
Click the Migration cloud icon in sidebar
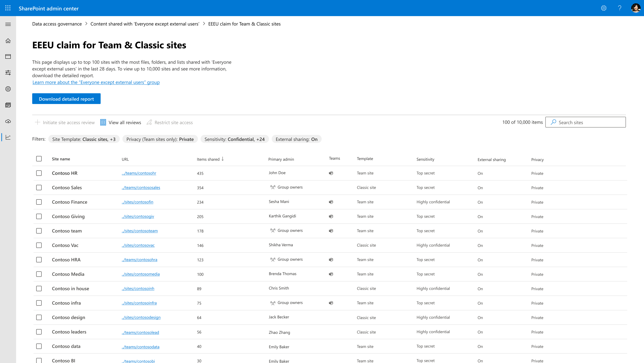(x=8, y=121)
